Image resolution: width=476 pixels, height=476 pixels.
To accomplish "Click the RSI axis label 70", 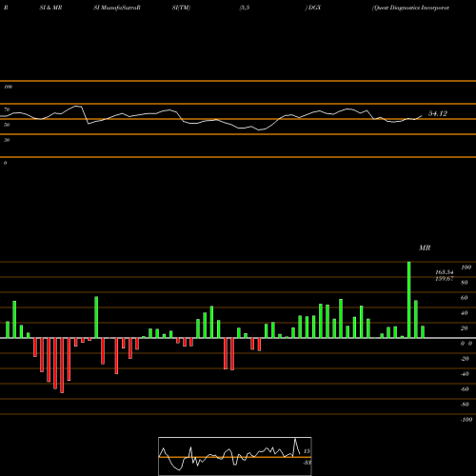I will pos(7,109).
